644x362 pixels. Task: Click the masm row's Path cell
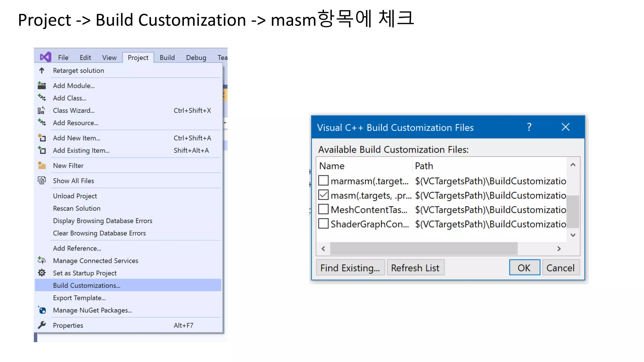pos(490,195)
